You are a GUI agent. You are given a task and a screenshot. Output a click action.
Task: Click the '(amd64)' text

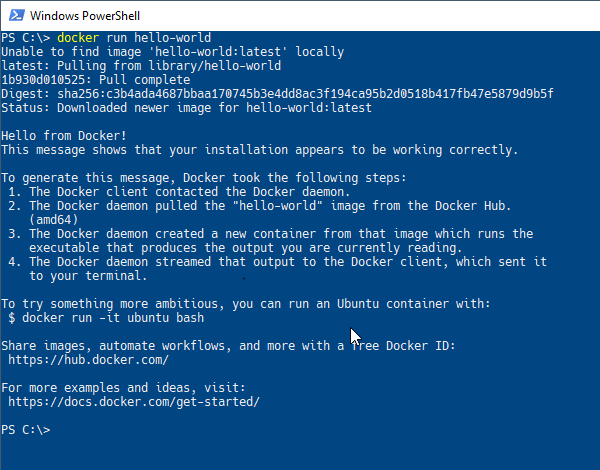(54, 220)
